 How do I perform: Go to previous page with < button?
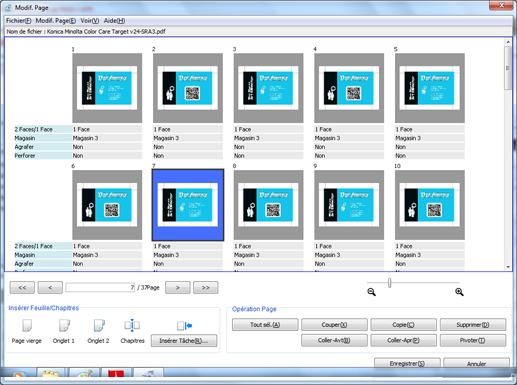pos(50,288)
